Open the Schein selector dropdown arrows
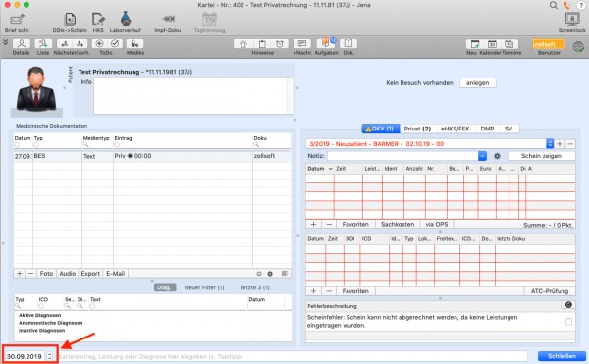589x364 pixels. tap(550, 143)
